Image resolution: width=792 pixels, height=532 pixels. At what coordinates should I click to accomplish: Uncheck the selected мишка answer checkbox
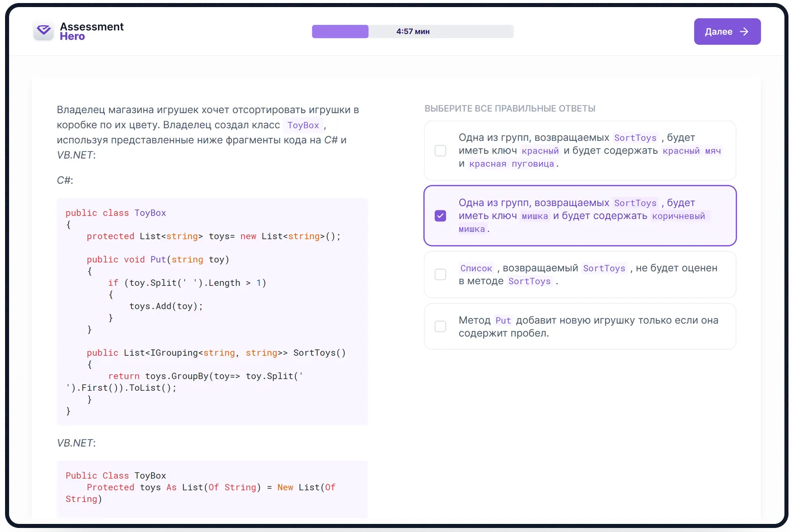pyautogui.click(x=440, y=216)
